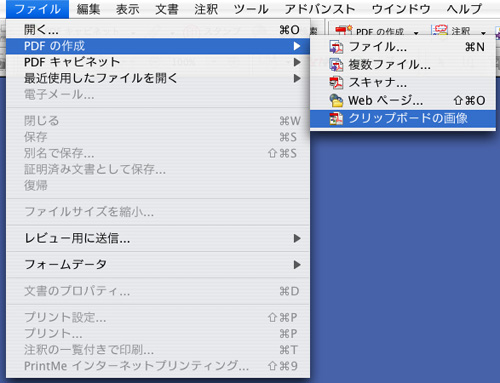Viewport: 500px width, 383px height.
Task: Click the Web ページ globe icon
Action: (x=336, y=100)
